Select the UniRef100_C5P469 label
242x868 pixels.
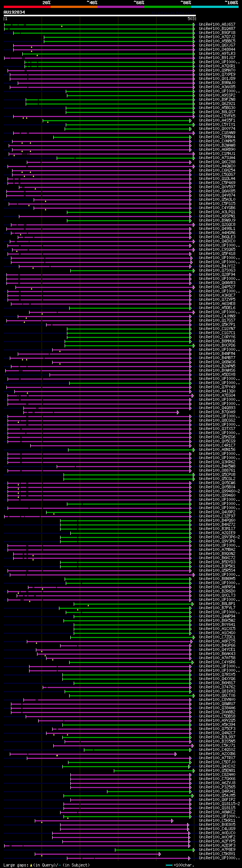217,183
